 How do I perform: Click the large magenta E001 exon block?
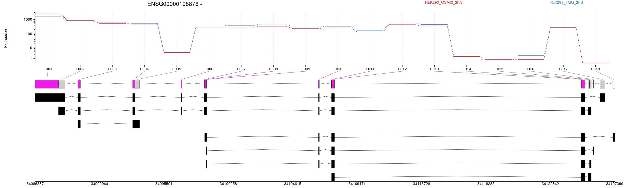pyautogui.click(x=47, y=84)
